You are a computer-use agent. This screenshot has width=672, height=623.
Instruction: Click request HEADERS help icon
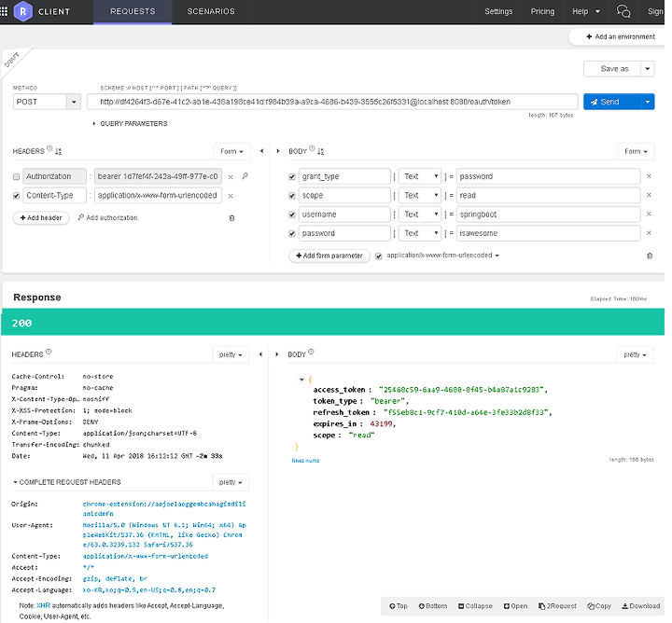(x=49, y=148)
